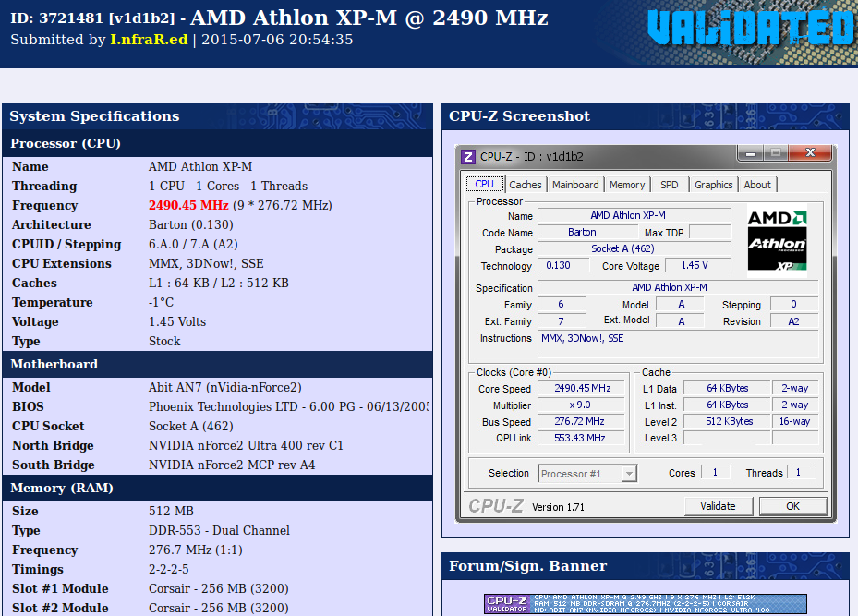Switch to the SPD tab
Image resolution: width=858 pixels, height=616 pixels.
click(670, 185)
